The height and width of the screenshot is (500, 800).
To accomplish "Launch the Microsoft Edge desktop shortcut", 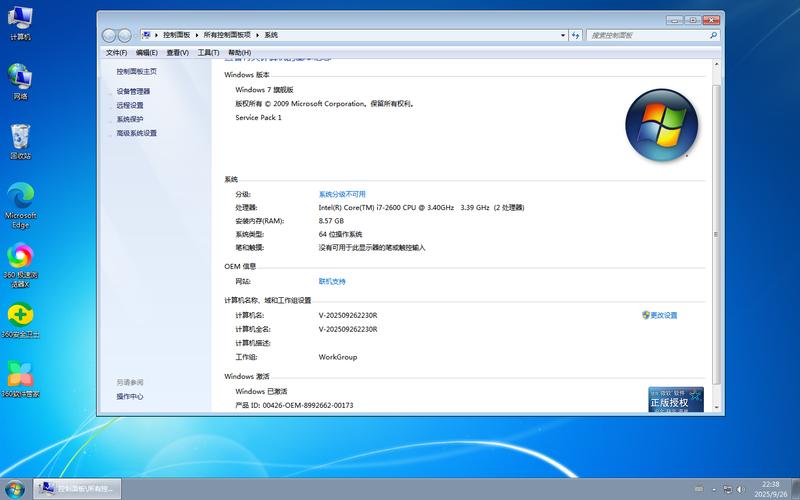I will point(20,206).
